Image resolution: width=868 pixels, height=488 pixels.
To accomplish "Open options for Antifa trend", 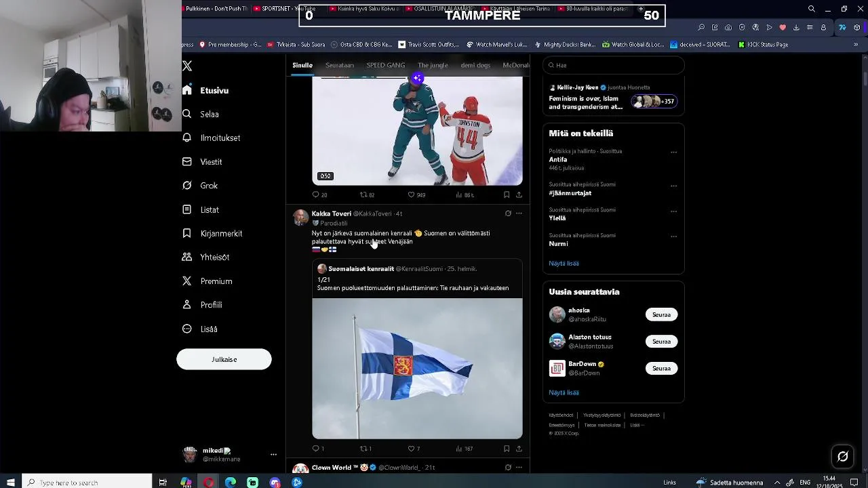I will click(x=673, y=152).
